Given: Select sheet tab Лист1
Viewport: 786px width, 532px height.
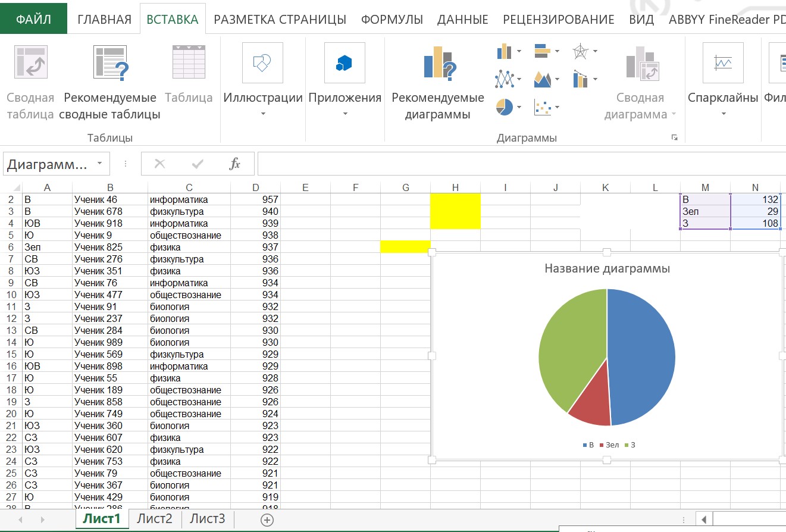Looking at the screenshot, I should click(x=102, y=519).
